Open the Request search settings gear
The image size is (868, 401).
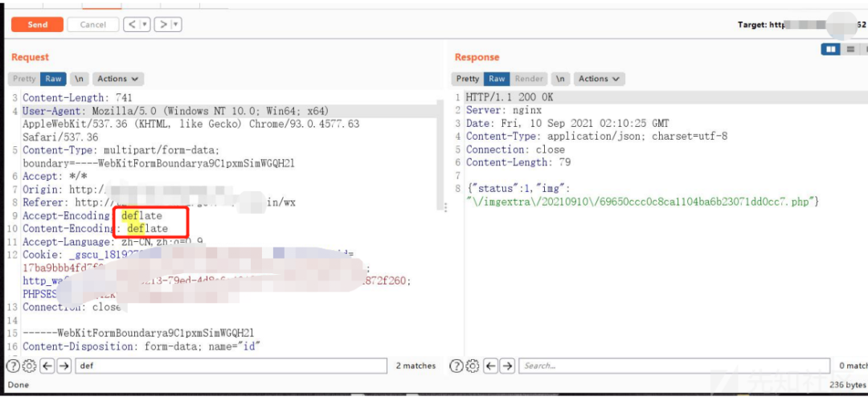(29, 366)
